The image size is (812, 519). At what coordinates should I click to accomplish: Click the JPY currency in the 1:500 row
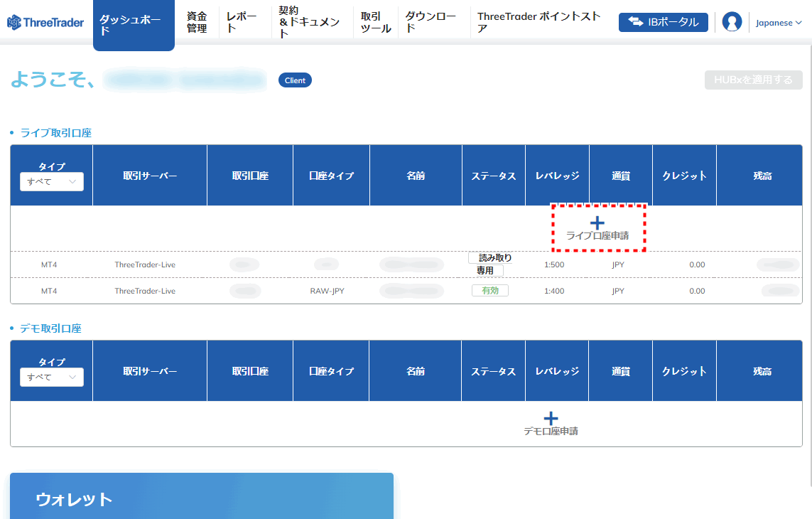point(618,264)
